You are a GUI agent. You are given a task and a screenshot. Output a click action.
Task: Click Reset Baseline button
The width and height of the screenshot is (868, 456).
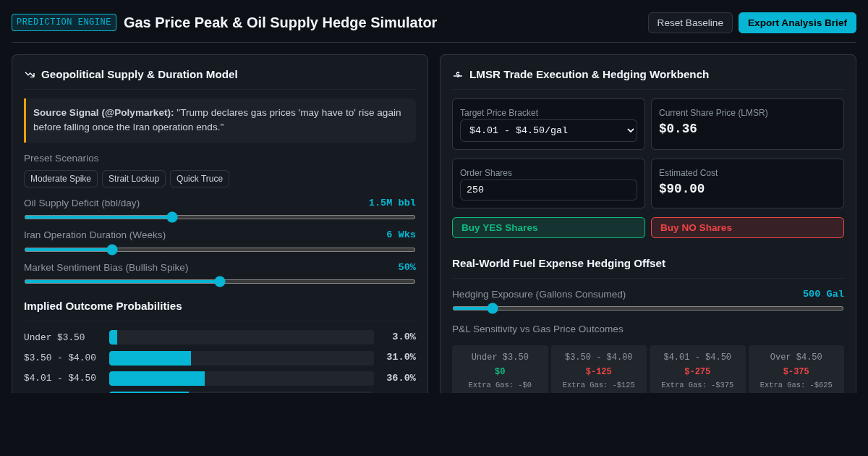tap(690, 22)
